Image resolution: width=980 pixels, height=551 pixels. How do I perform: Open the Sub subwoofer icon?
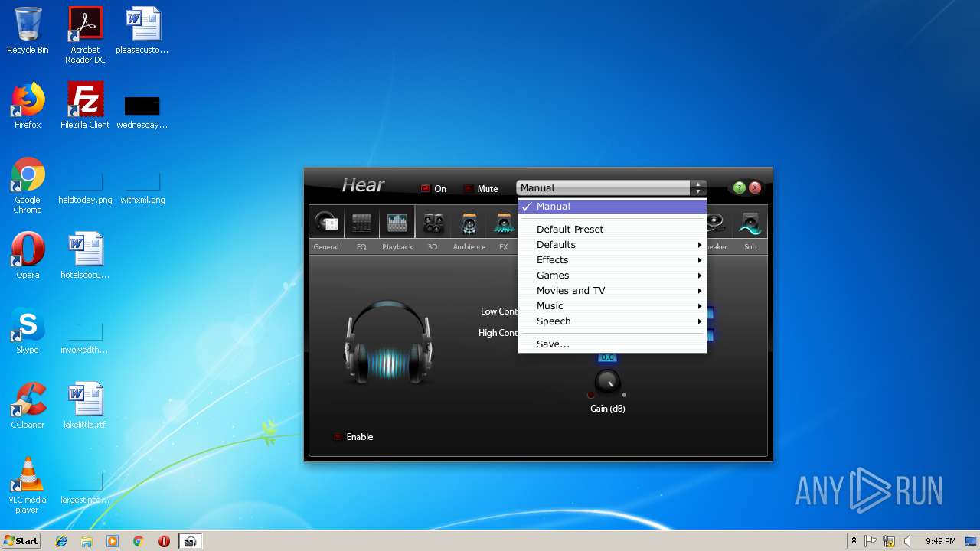750,223
